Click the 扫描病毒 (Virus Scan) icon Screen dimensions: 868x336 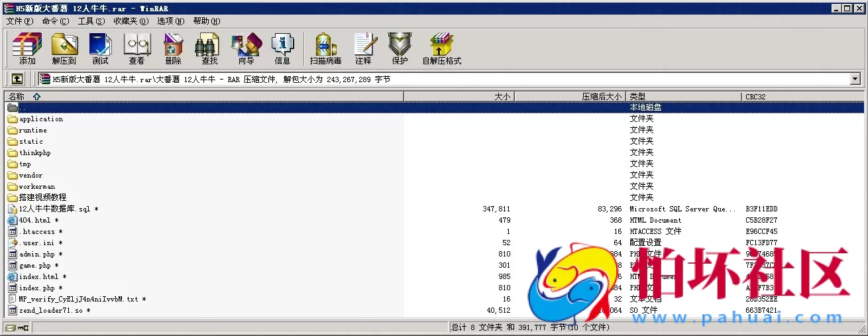[325, 49]
